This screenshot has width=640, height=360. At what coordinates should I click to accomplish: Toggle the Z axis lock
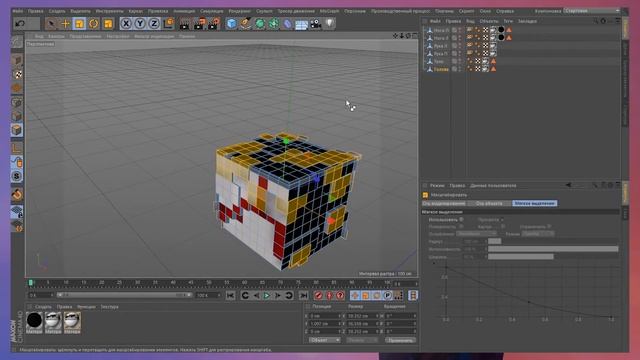[x=154, y=24]
